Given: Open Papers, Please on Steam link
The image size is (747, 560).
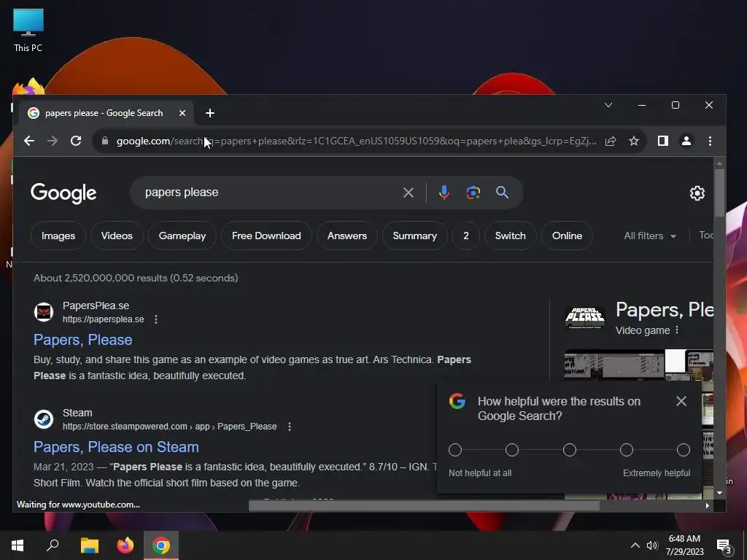Looking at the screenshot, I should pyautogui.click(x=116, y=447).
